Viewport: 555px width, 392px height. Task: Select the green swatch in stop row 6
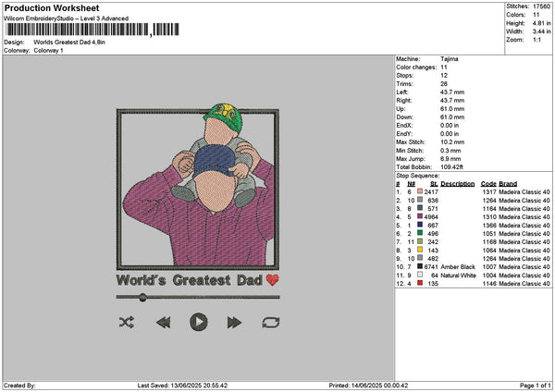pos(420,233)
